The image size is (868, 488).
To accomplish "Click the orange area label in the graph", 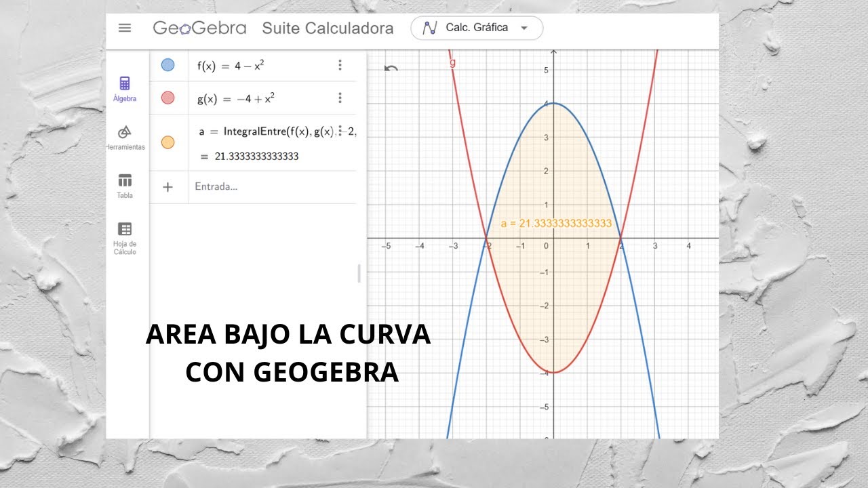I will tap(556, 223).
